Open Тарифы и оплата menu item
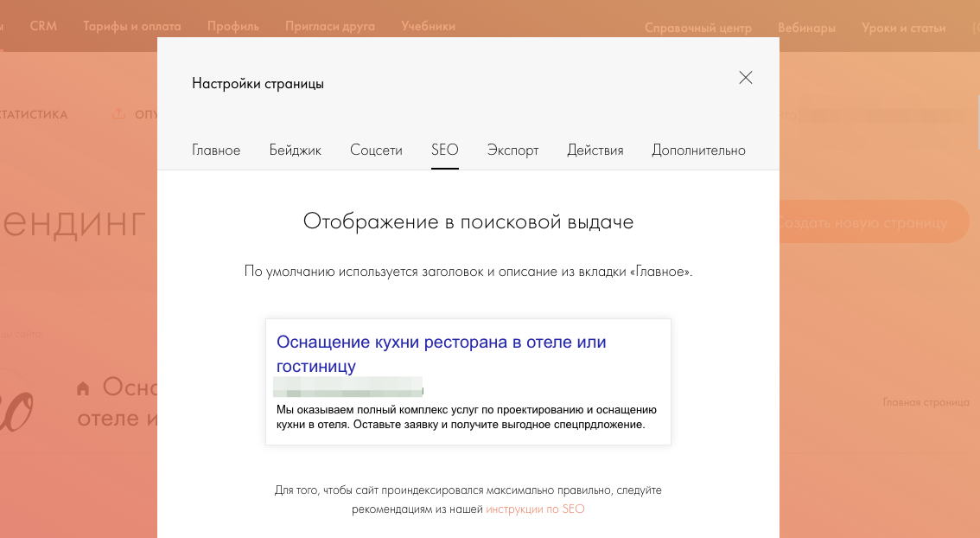Viewport: 980px width, 538px height. (x=131, y=26)
